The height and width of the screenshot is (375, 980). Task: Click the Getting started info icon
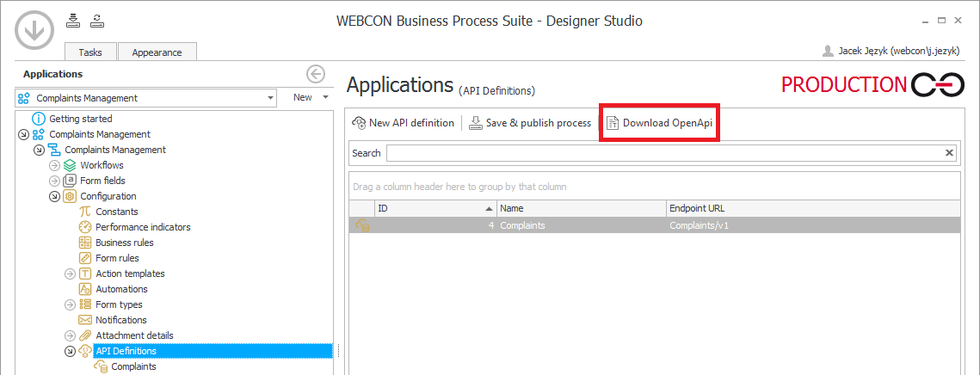(40, 119)
